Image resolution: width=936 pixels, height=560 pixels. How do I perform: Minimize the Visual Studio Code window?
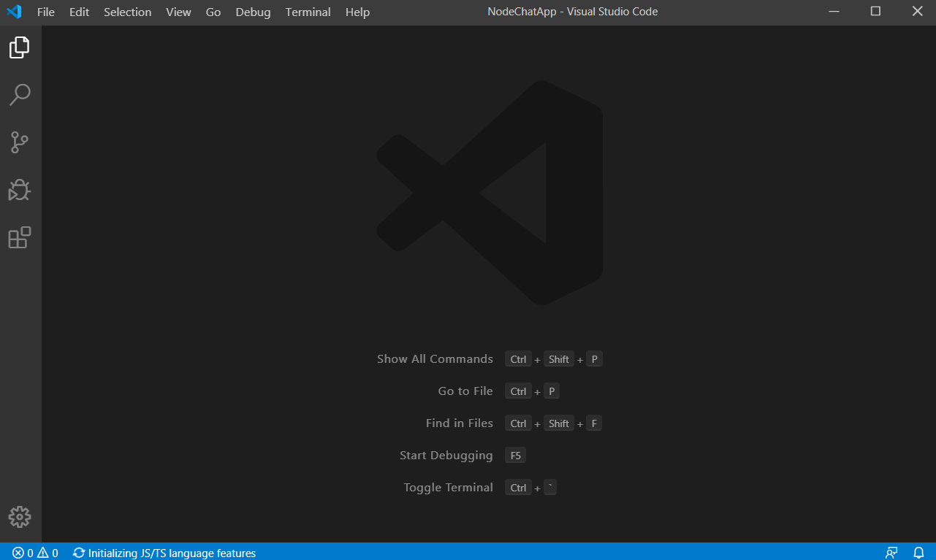pos(834,12)
